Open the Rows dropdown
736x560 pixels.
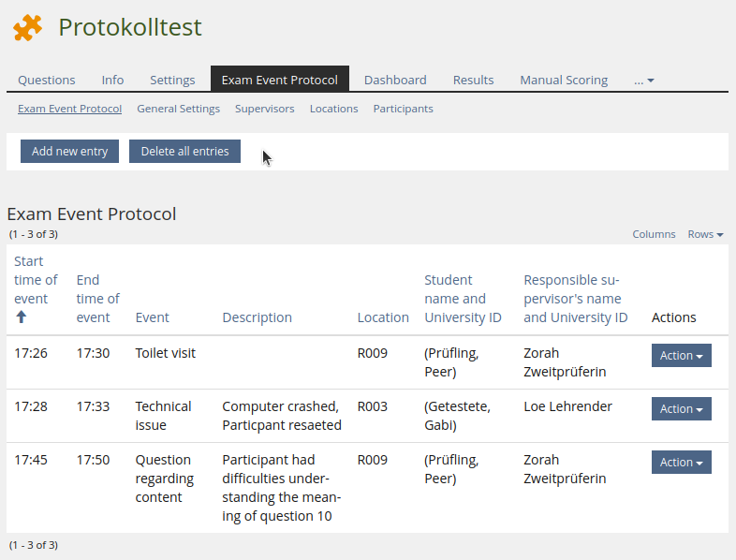[x=705, y=234]
